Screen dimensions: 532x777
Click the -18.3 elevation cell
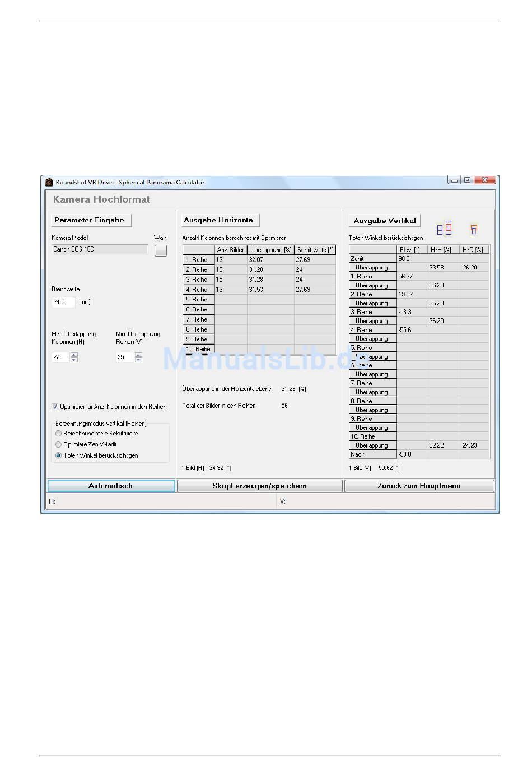click(413, 312)
